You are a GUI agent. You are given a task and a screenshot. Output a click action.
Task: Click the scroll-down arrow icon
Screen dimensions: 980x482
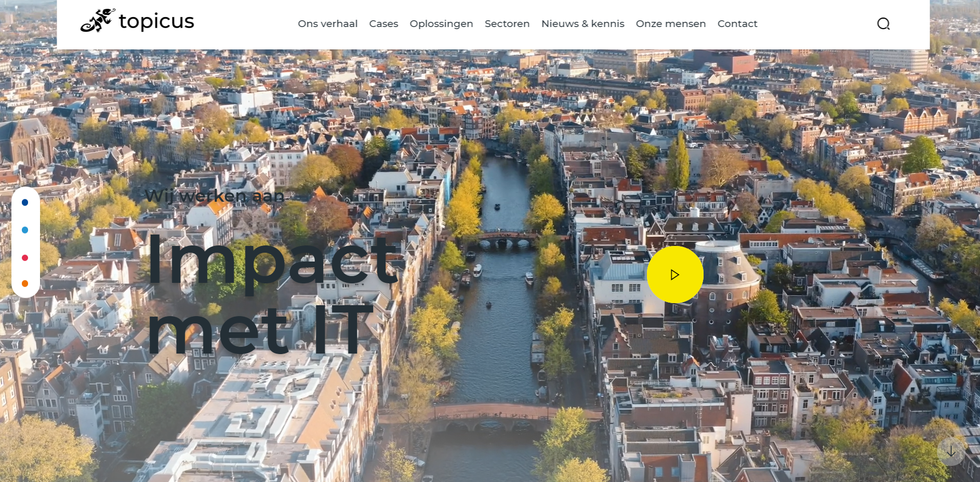[950, 452]
